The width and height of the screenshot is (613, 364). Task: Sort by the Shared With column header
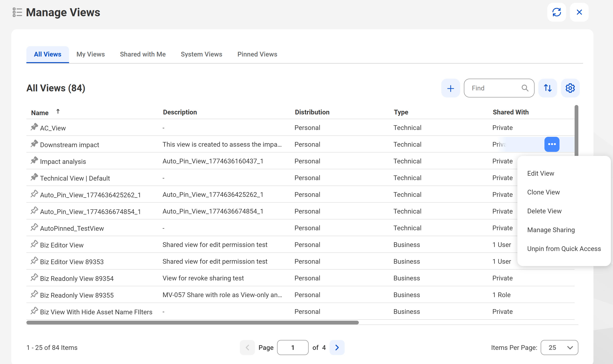(x=511, y=112)
